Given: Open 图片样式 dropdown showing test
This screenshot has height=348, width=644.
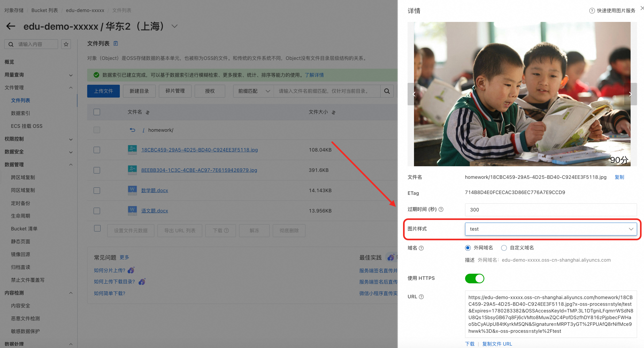Looking at the screenshot, I should (551, 229).
